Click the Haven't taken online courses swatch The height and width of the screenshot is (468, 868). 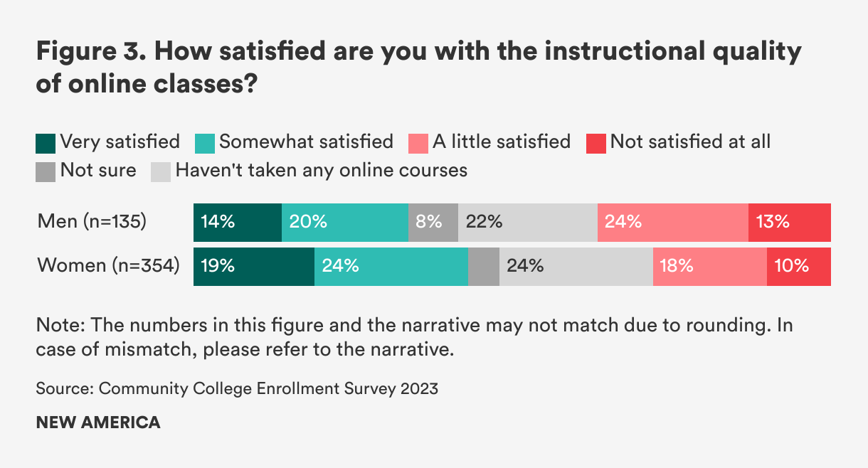point(161,171)
